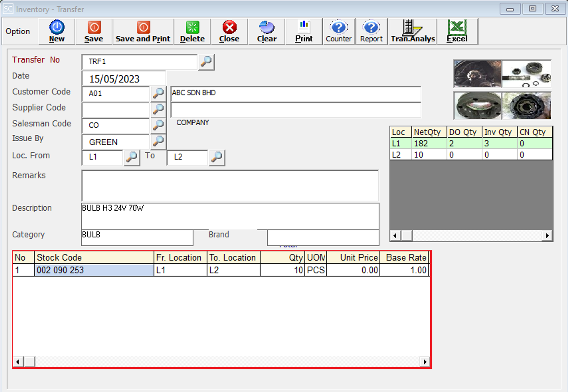Click customer name field ABC SDN BHD

[296, 94]
